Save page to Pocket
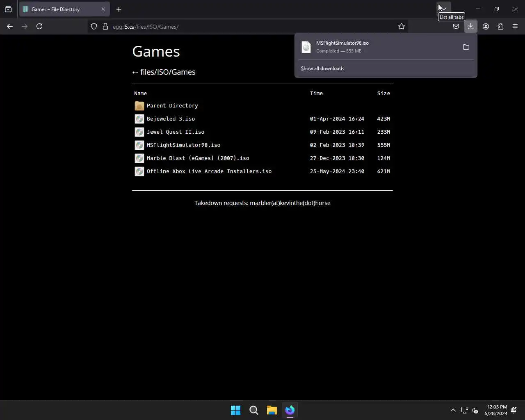This screenshot has height=420, width=525. (x=456, y=26)
